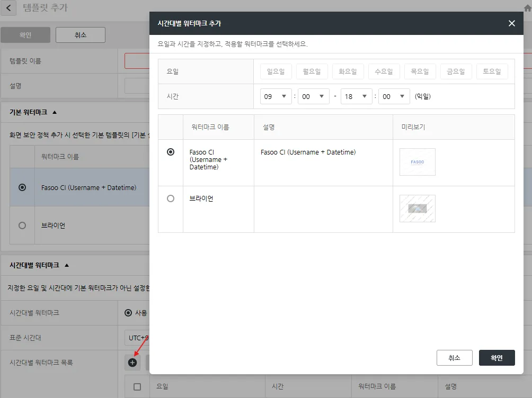Open the end minute dropdown before (익일)

point(394,97)
